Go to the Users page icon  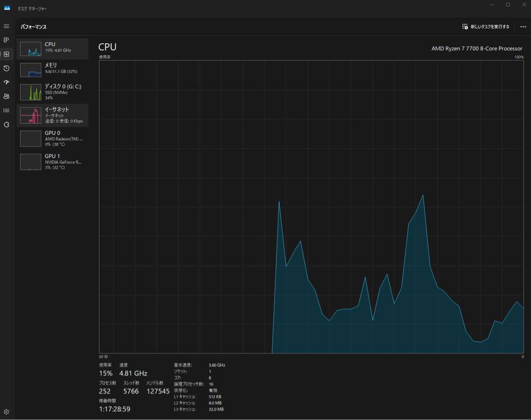click(x=6, y=96)
